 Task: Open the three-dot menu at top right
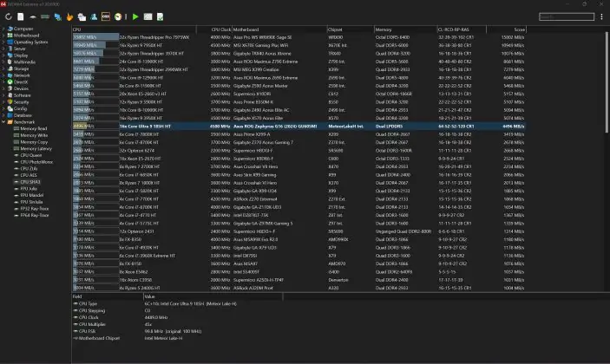click(601, 16)
